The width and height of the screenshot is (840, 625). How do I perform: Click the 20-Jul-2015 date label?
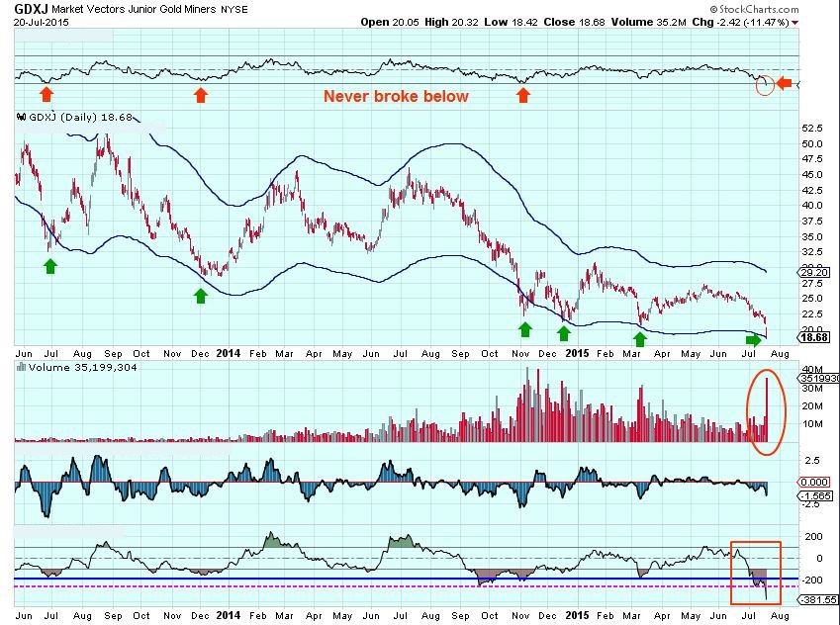pyautogui.click(x=42, y=23)
